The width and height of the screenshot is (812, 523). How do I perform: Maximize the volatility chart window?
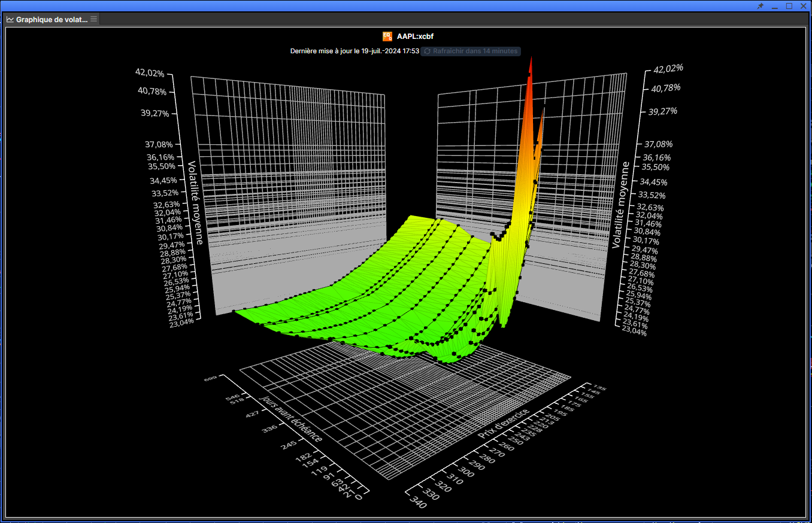click(789, 6)
